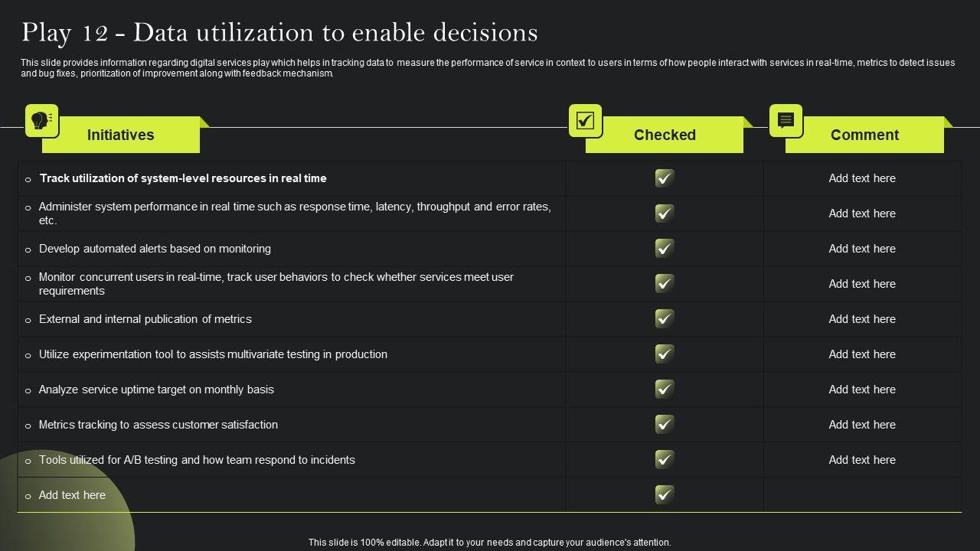980x551 pixels.
Task: Click the lightbulb head icon beside Initiatives
Action: [41, 121]
